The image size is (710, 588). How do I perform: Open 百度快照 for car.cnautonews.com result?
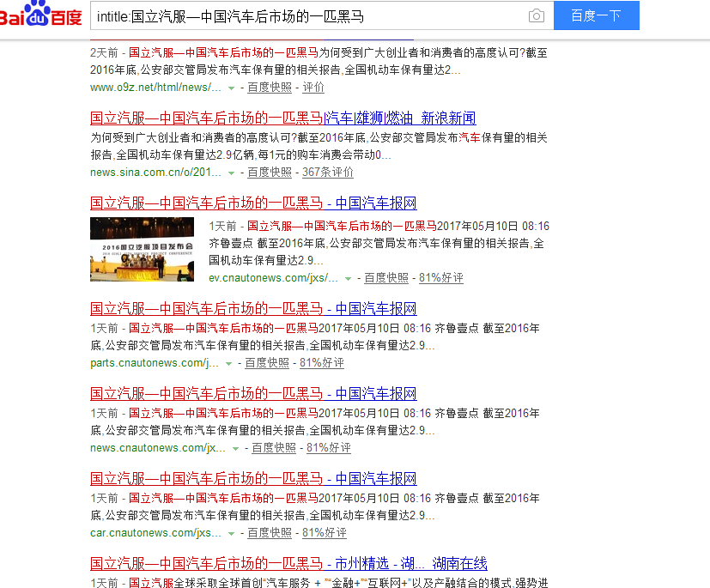click(270, 533)
